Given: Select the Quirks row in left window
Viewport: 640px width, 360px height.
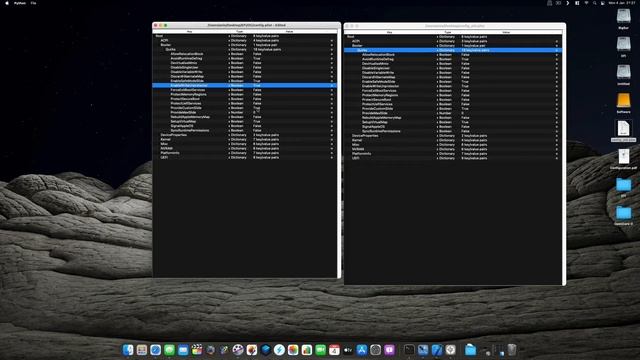Looking at the screenshot, I should (x=244, y=49).
